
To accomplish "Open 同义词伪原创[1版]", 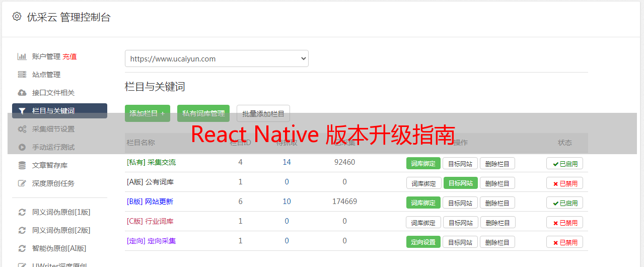I will (x=61, y=212).
